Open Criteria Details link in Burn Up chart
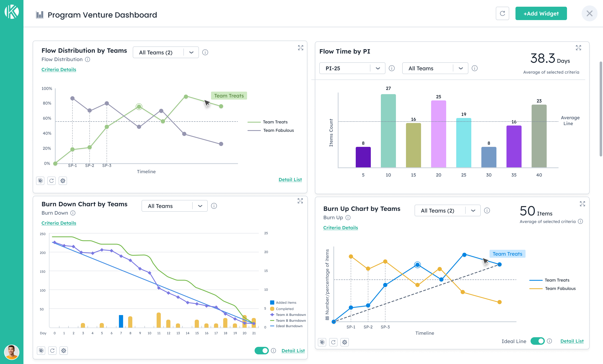The height and width of the screenshot is (364, 603). [340, 228]
